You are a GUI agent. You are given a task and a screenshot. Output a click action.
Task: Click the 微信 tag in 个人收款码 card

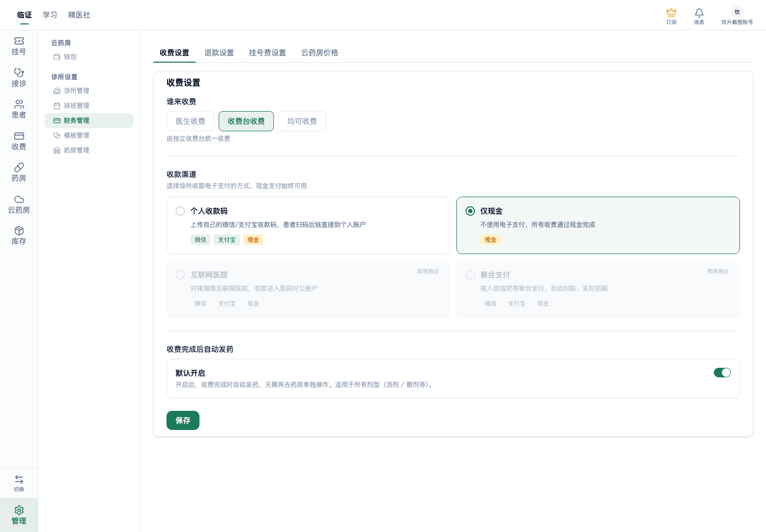point(201,240)
